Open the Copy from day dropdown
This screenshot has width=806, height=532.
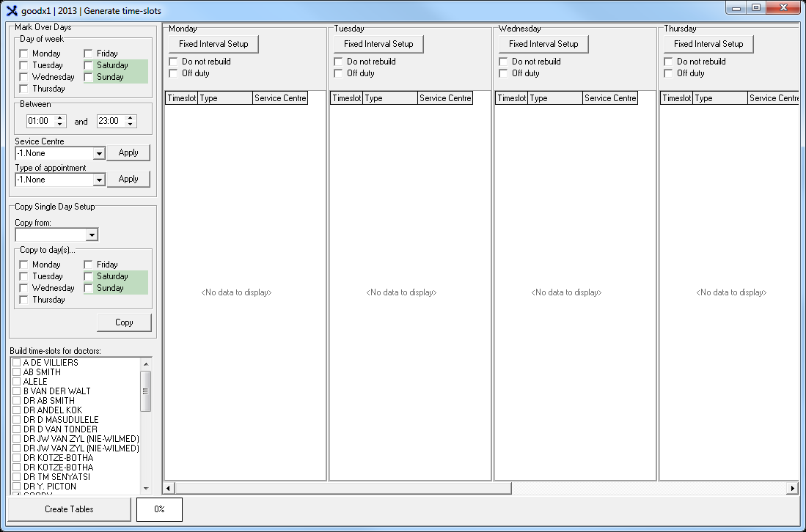(x=92, y=235)
